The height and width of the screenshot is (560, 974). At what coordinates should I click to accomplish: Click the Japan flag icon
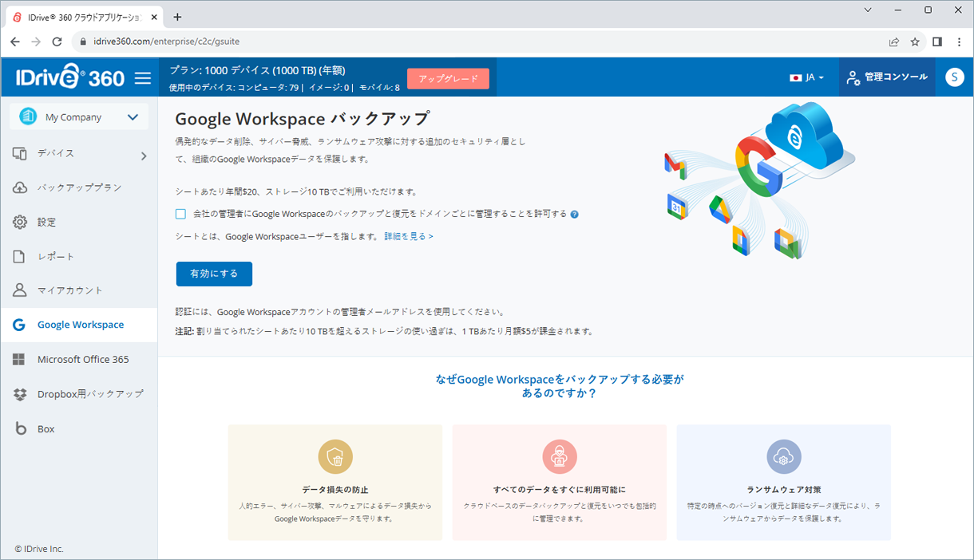click(795, 77)
